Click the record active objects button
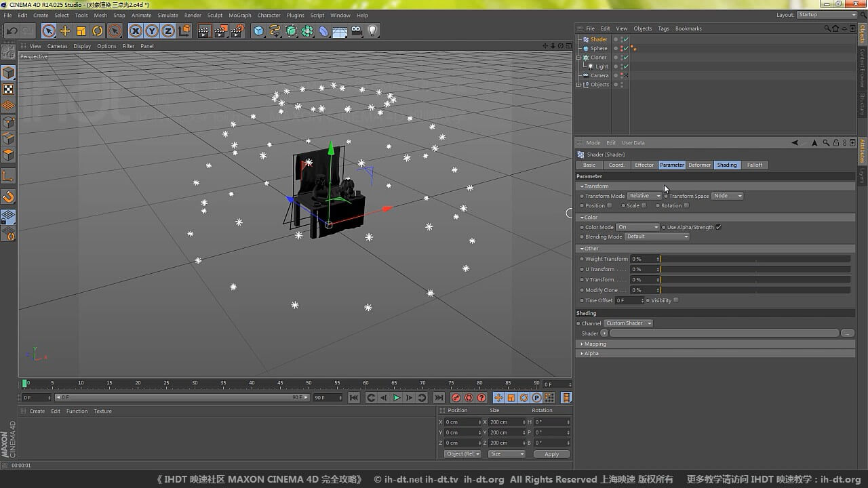This screenshot has width=868, height=488. (x=456, y=398)
